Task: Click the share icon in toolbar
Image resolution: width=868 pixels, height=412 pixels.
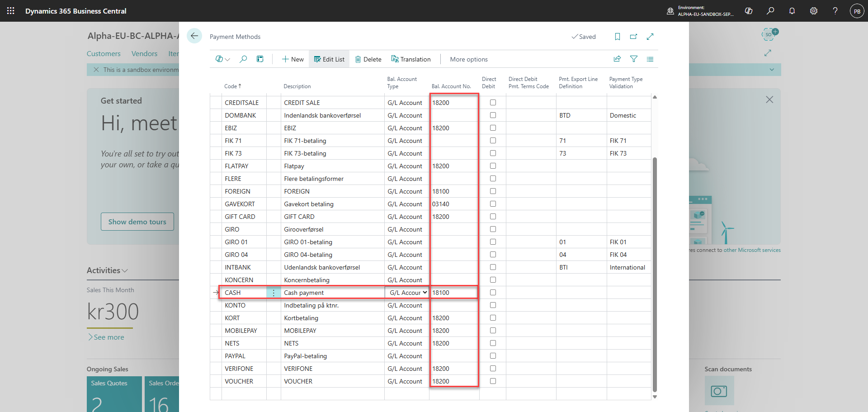Action: [617, 59]
